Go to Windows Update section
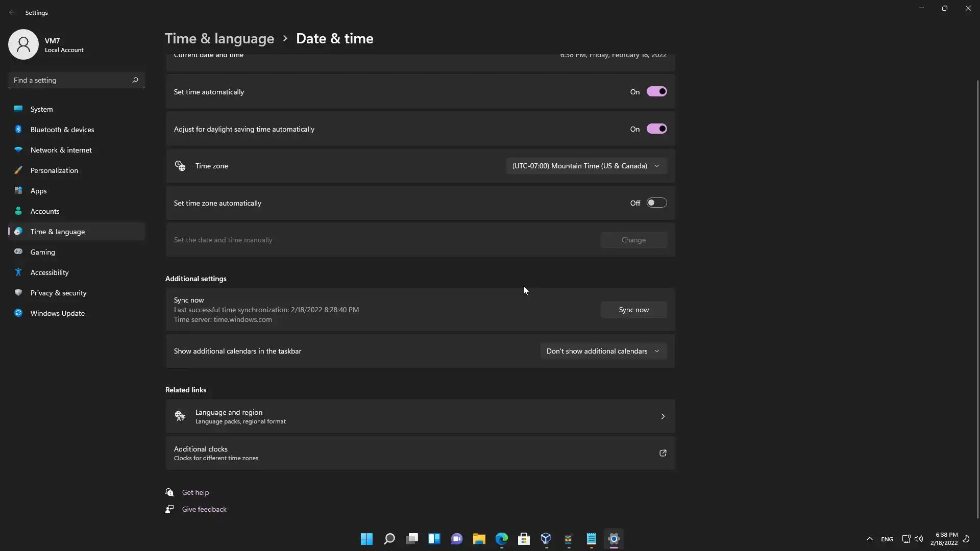The height and width of the screenshot is (551, 980). [x=57, y=313]
